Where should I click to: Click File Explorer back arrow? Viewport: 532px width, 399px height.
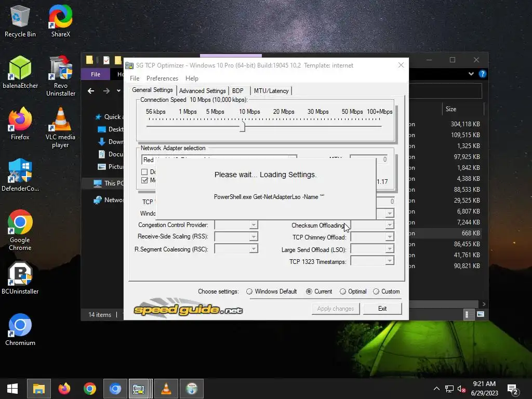[x=91, y=91]
